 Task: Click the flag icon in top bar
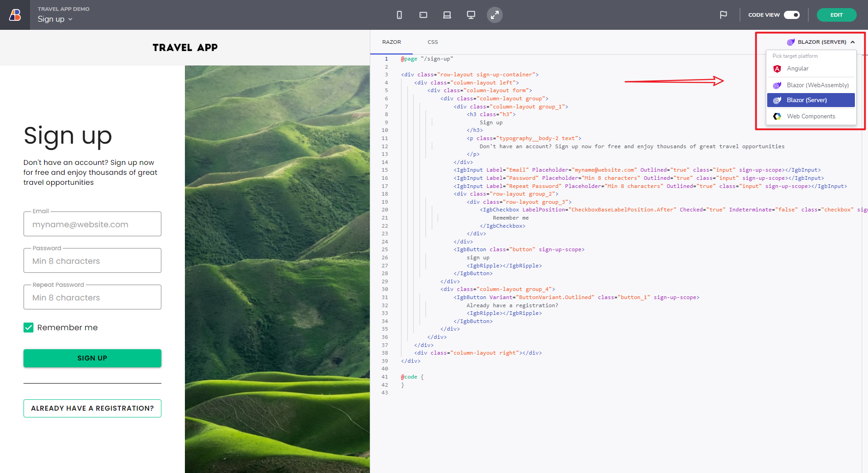tap(723, 15)
